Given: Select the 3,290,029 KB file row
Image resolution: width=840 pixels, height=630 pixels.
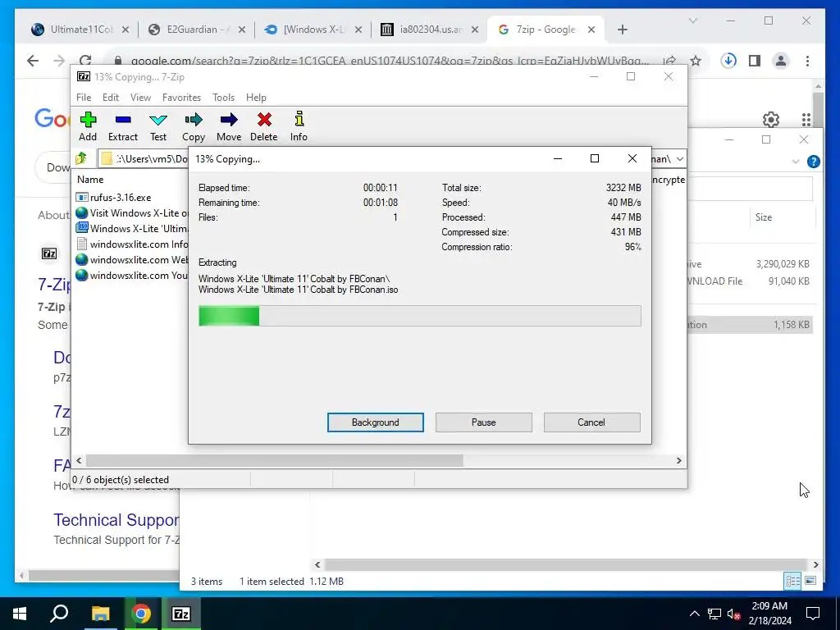Looking at the screenshot, I should point(750,263).
